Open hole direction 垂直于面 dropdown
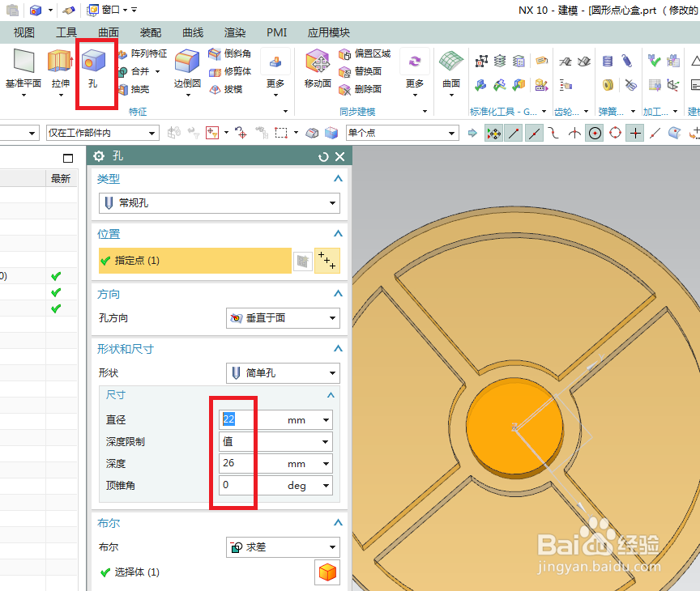Image resolution: width=700 pixels, height=591 pixels. (x=283, y=318)
